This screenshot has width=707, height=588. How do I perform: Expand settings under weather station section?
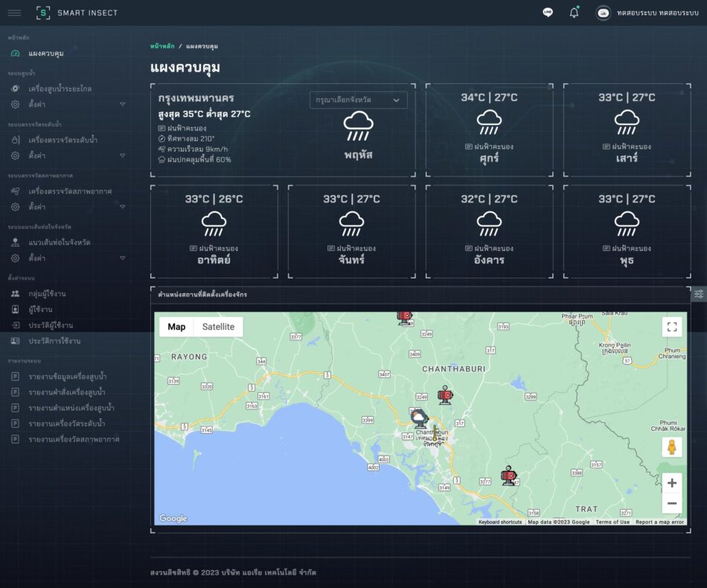[67, 207]
